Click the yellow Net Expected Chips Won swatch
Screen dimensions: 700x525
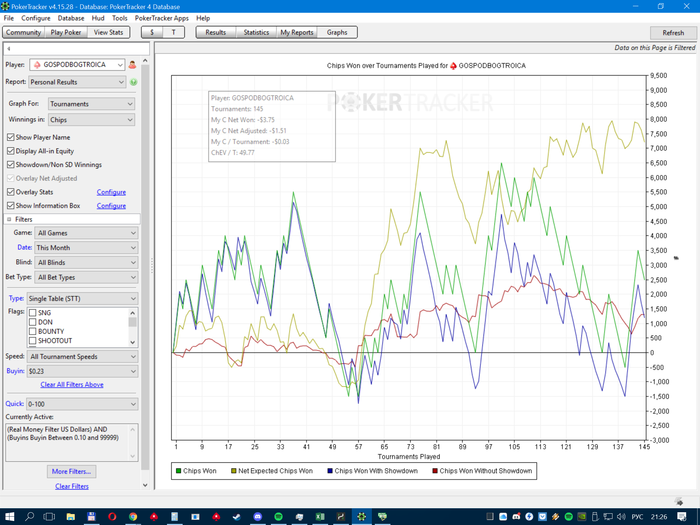pos(233,471)
